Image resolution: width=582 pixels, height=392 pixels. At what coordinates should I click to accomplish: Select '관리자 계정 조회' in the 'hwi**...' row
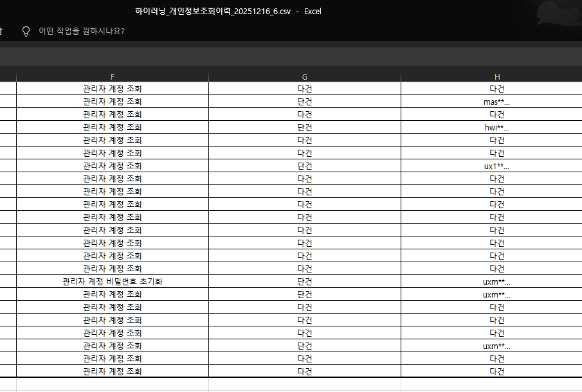113,127
